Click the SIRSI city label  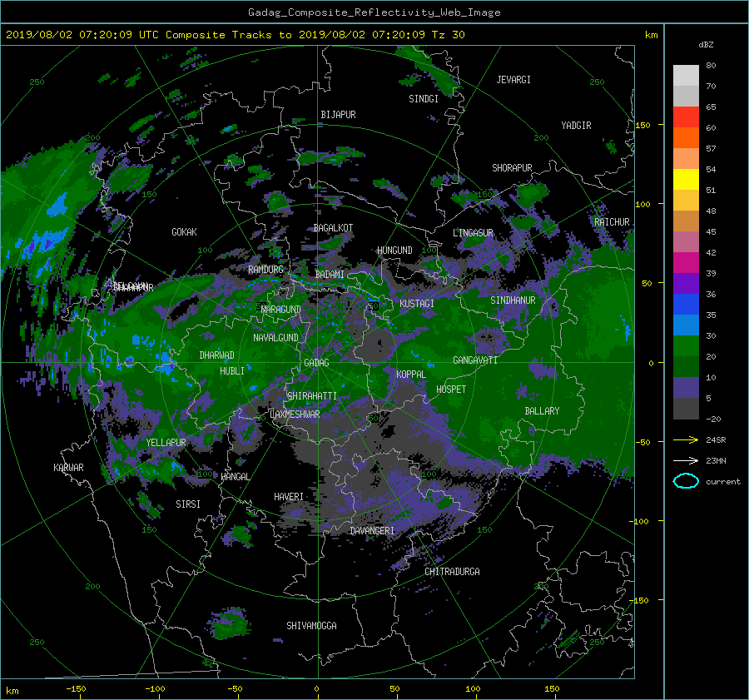click(188, 504)
